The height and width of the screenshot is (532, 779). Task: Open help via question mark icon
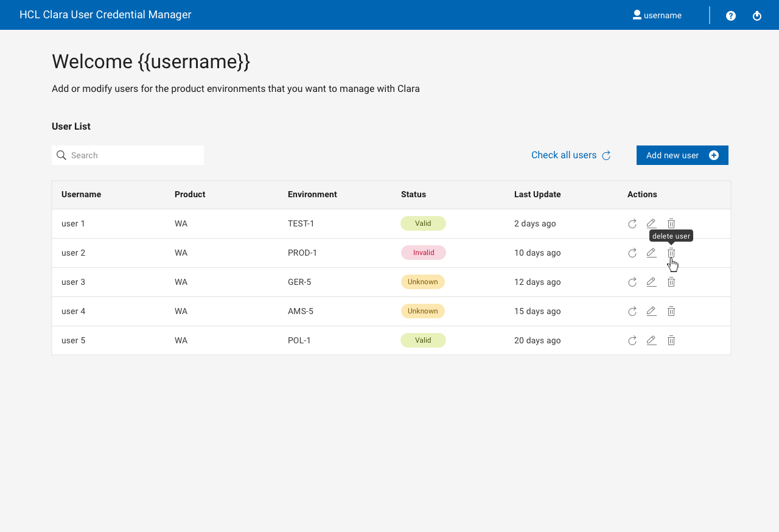click(x=731, y=16)
